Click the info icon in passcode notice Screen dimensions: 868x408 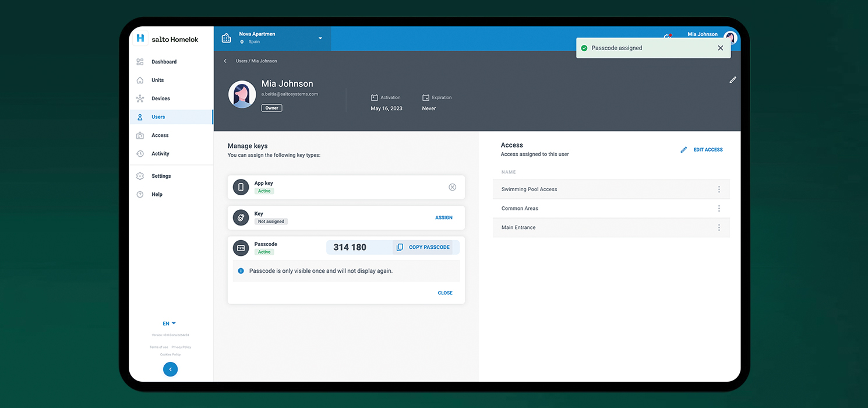click(241, 271)
